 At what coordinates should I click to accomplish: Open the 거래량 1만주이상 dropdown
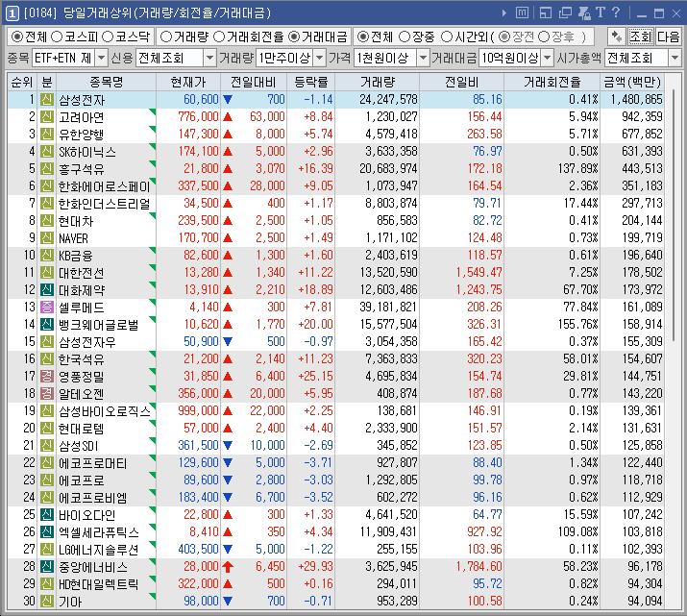coord(320,58)
